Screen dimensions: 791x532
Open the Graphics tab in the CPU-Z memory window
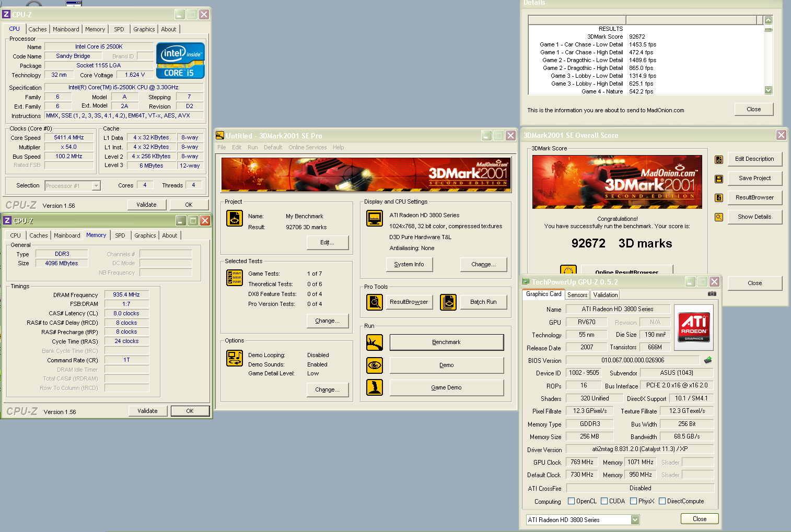tap(145, 235)
